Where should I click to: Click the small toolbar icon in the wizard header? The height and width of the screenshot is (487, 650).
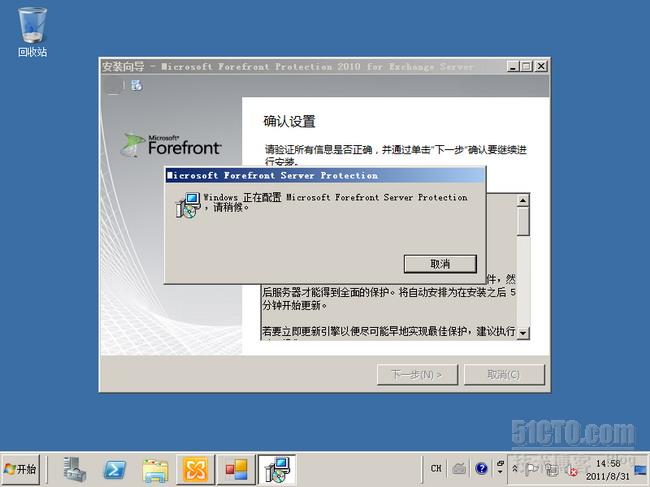(x=136, y=85)
